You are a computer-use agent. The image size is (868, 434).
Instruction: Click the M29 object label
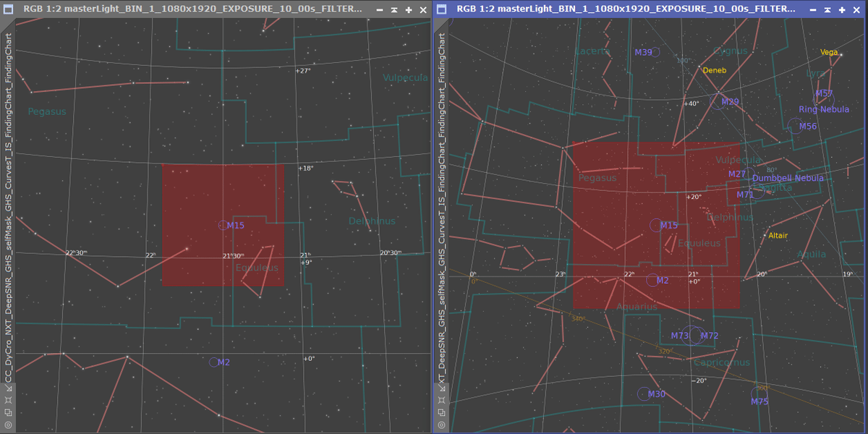tap(731, 101)
